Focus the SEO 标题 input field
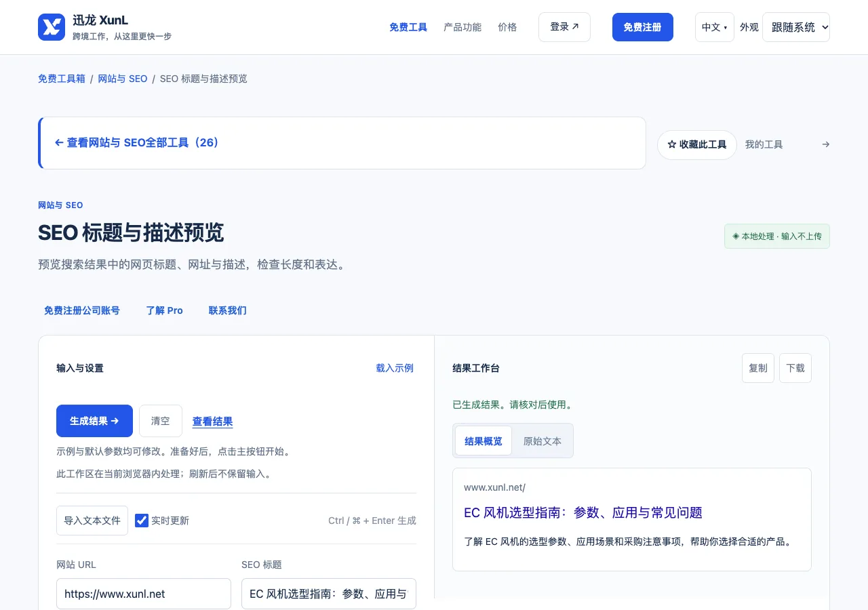 pyautogui.click(x=329, y=594)
